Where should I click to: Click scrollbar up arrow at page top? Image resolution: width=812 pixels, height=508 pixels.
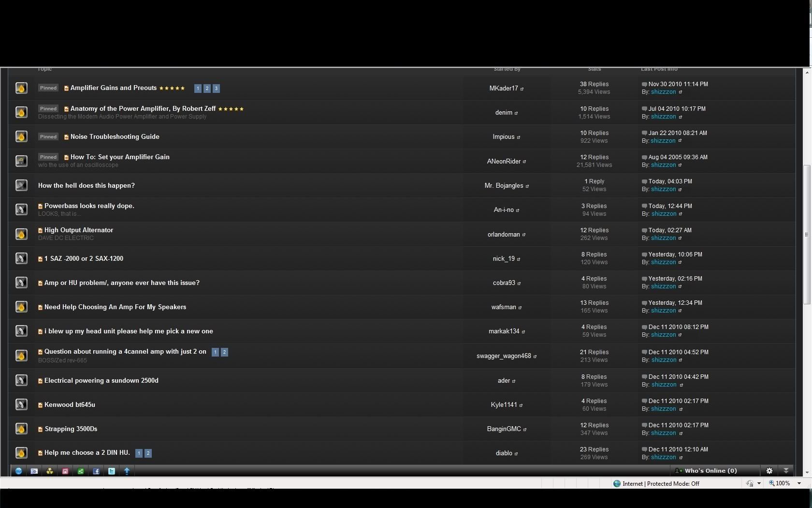pyautogui.click(x=806, y=72)
